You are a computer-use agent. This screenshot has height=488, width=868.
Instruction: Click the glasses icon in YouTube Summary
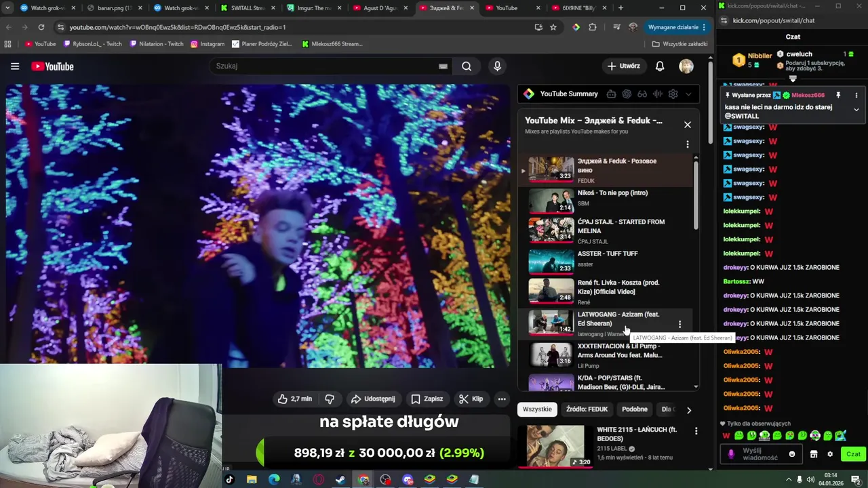pos(642,94)
